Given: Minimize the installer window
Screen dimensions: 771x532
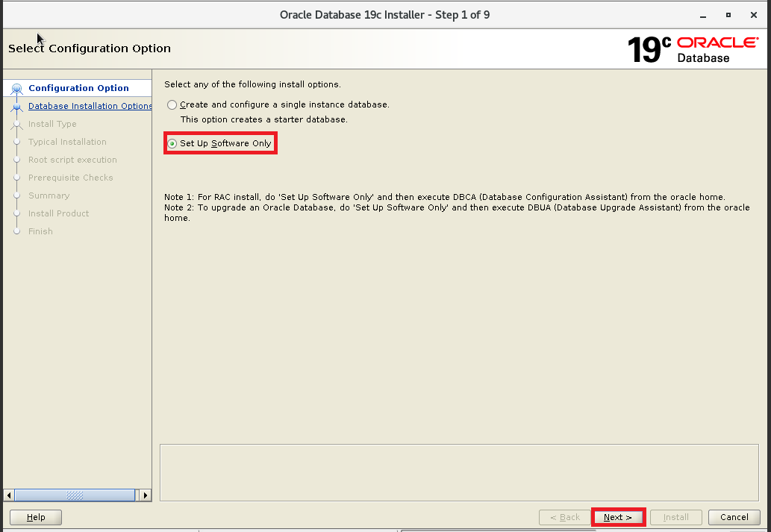Looking at the screenshot, I should [703, 15].
